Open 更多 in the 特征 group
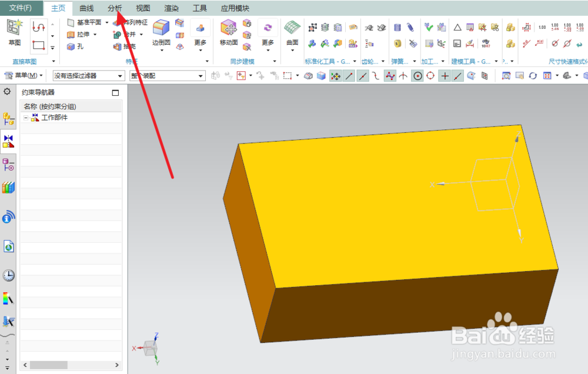588x374 pixels. click(x=201, y=35)
